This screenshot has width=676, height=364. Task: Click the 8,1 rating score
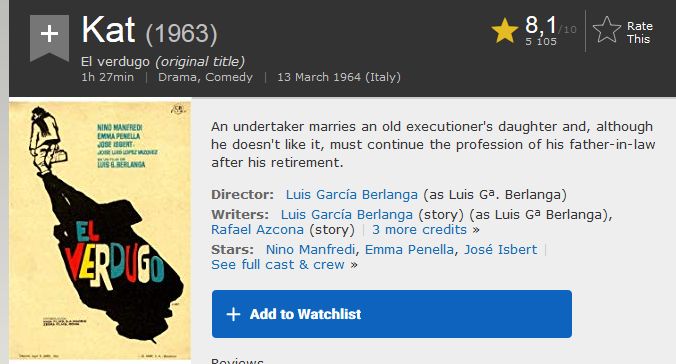[x=541, y=25]
